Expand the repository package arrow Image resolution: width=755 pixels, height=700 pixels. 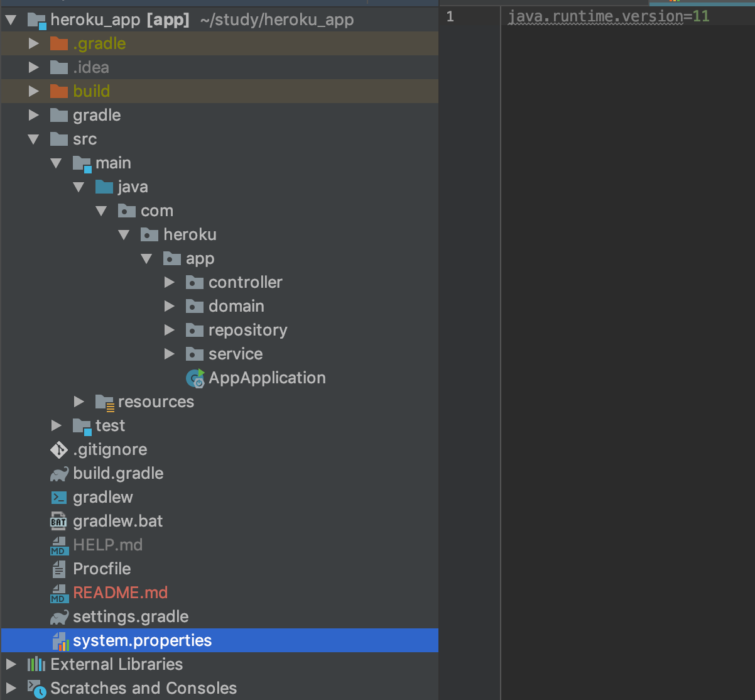[170, 331]
